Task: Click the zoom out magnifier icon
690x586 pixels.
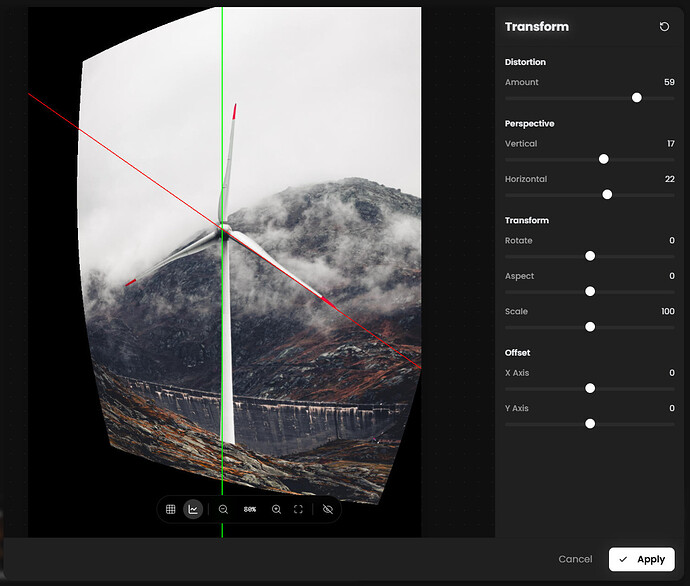Action: tap(223, 509)
